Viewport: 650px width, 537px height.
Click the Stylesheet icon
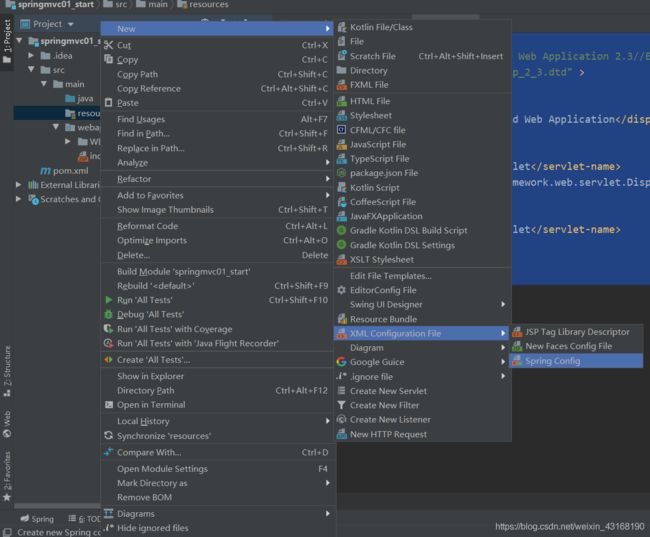point(342,116)
